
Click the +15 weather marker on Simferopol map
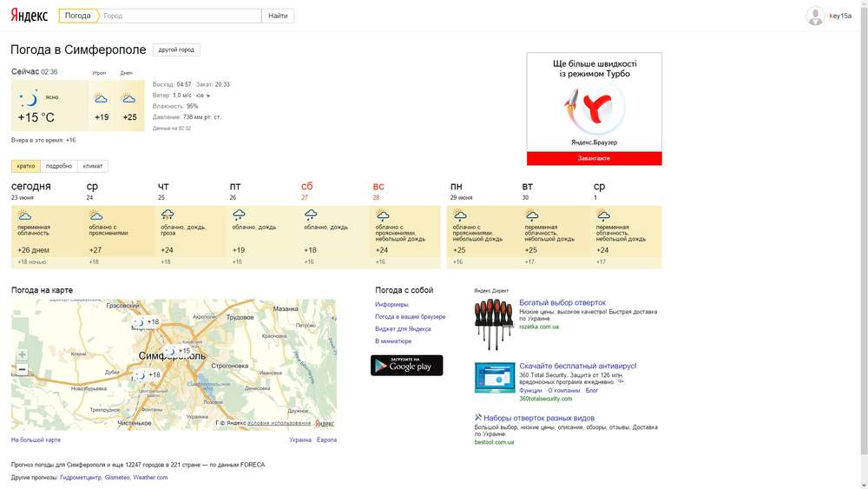pyautogui.click(x=177, y=351)
